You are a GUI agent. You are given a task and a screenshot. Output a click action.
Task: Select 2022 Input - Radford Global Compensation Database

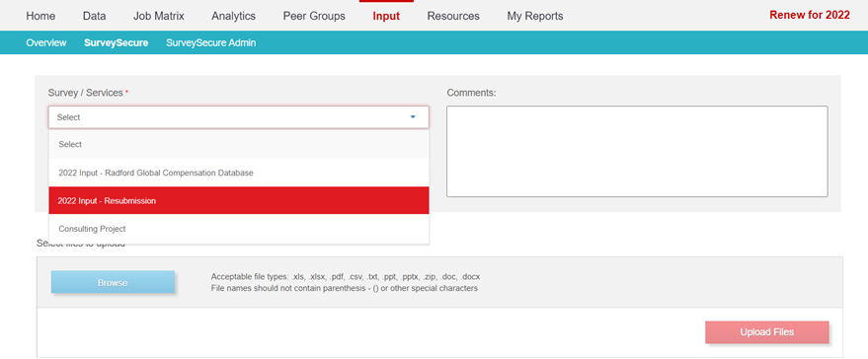[239, 173]
